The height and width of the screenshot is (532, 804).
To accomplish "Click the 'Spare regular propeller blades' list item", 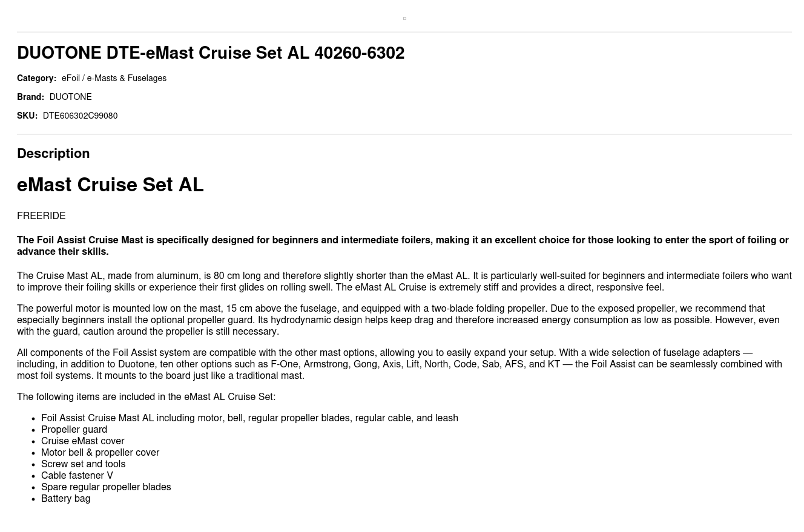I will click(x=106, y=487).
